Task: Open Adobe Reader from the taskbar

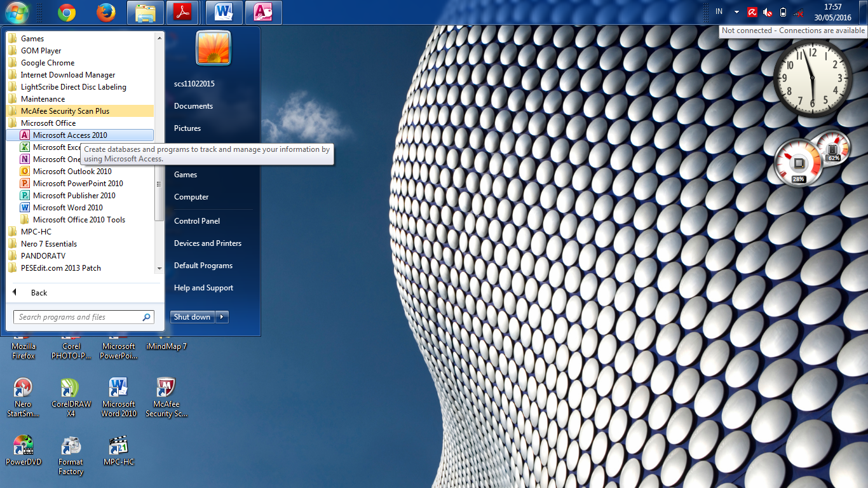Action: tap(183, 12)
